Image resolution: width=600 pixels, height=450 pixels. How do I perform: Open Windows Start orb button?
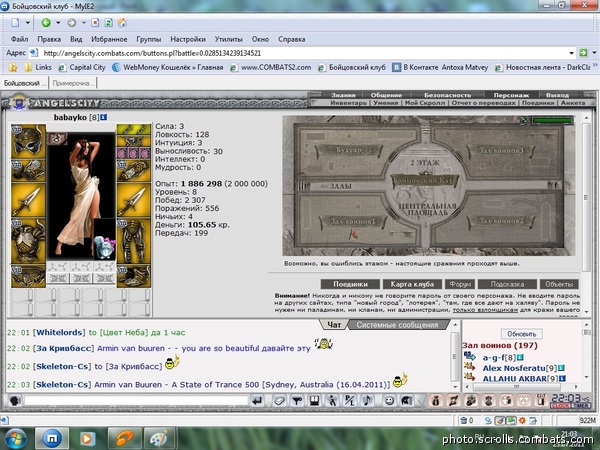[x=14, y=439]
